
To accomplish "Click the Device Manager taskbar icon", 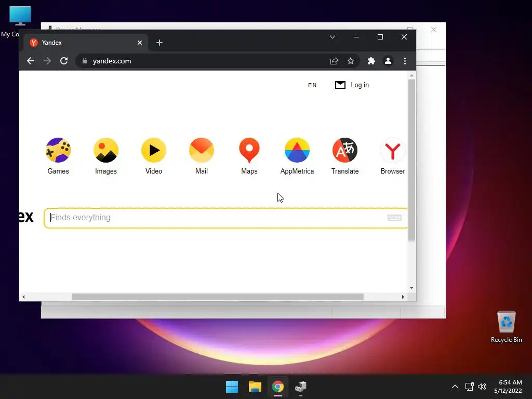I will pos(301,387).
